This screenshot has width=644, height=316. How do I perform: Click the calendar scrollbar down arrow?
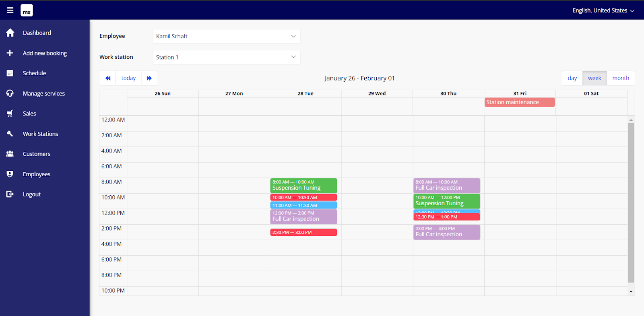pos(631,291)
